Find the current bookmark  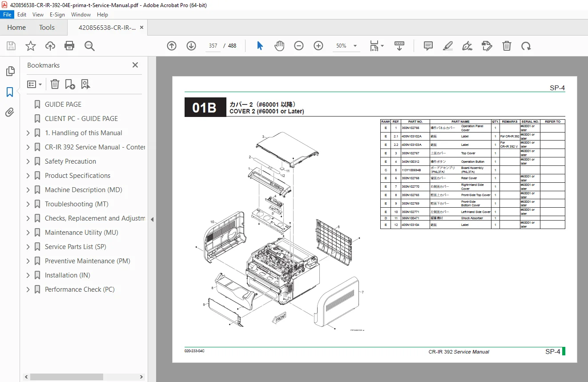pyautogui.click(x=85, y=84)
